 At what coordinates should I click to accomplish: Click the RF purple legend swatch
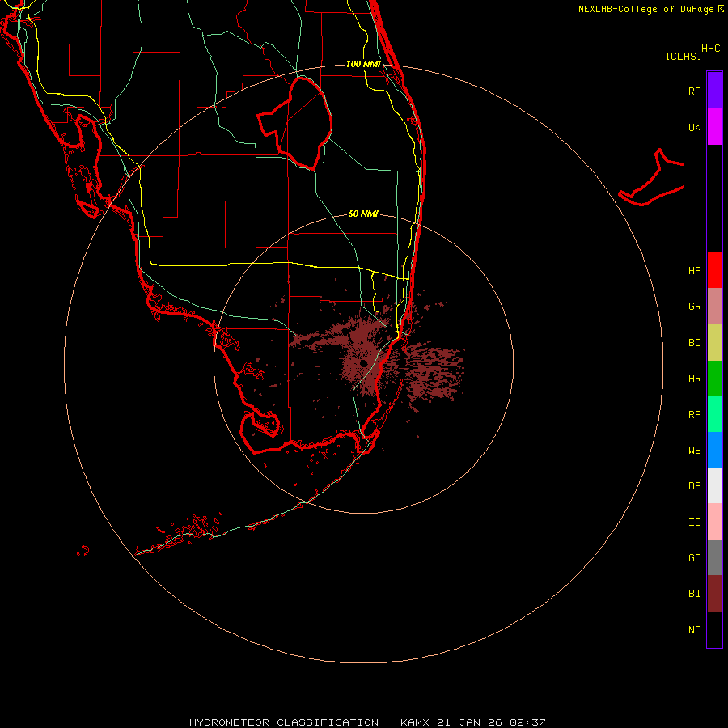(x=714, y=91)
